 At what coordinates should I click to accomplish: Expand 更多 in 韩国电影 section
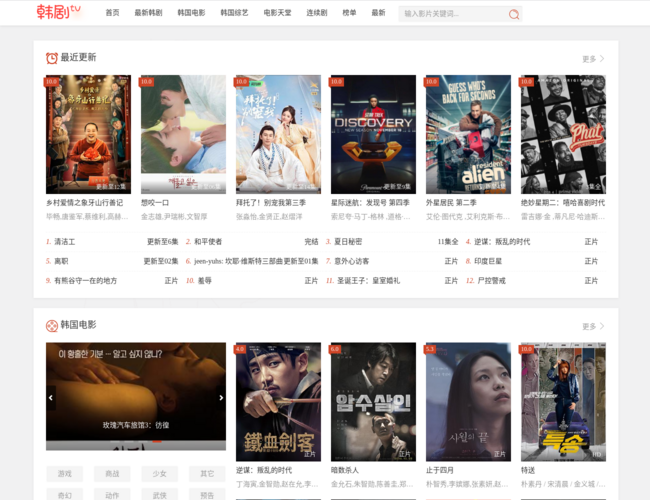[x=593, y=326]
